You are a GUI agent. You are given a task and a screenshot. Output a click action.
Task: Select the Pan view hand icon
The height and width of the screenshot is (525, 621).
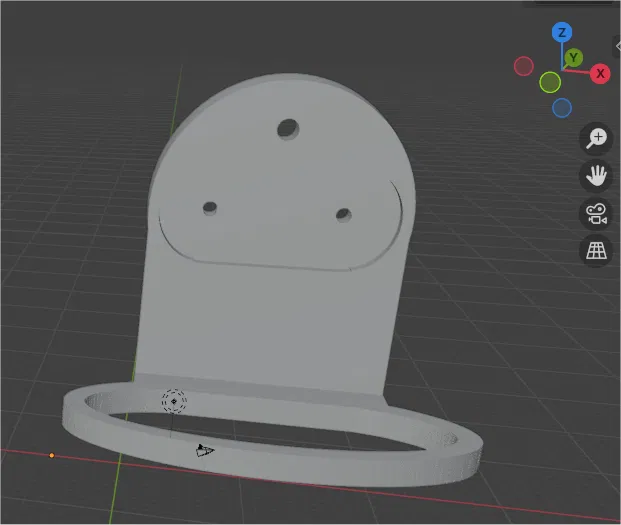click(596, 176)
